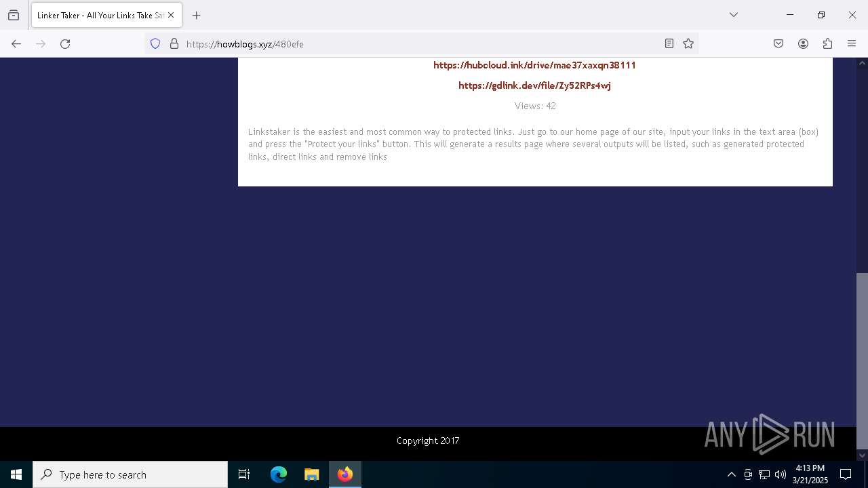Launch Microsoft Edge from taskbar
Screen dimensions: 868x488
point(279,474)
